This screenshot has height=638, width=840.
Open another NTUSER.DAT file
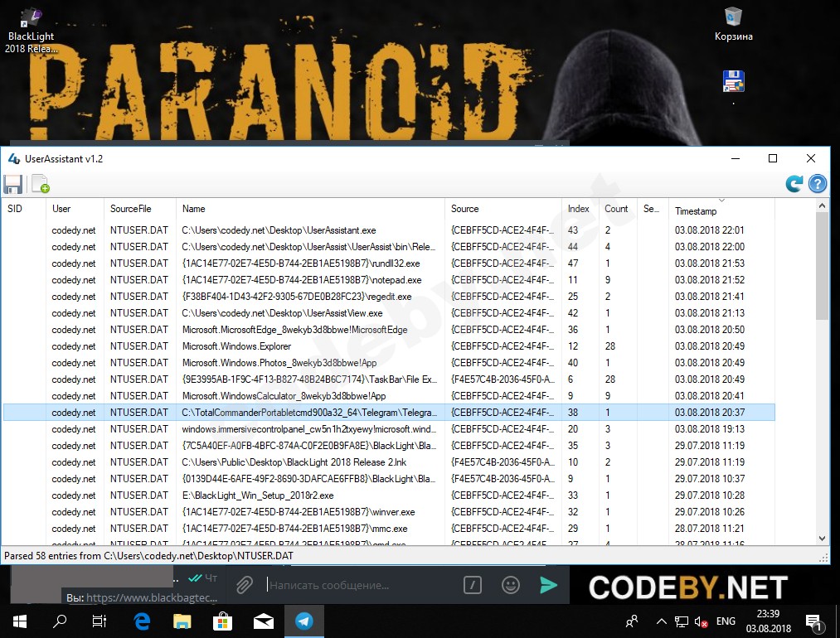pos(39,184)
